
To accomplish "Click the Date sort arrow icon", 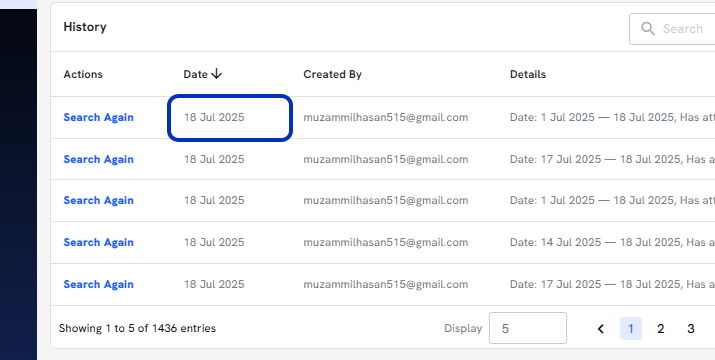I will pyautogui.click(x=217, y=74).
